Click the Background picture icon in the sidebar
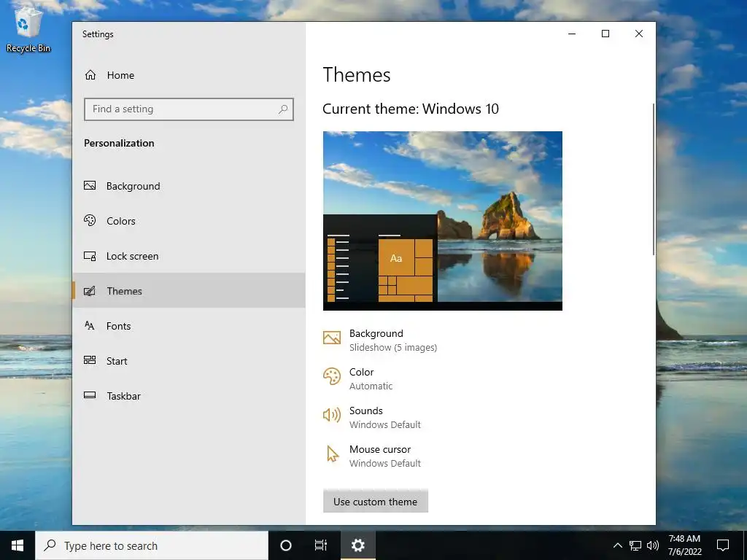The height and width of the screenshot is (560, 747). tap(90, 186)
